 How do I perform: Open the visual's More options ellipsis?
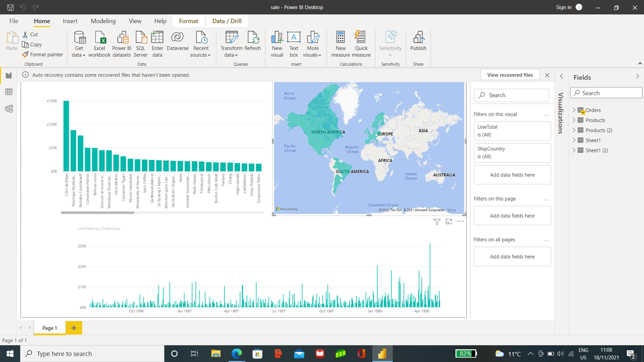[460, 222]
